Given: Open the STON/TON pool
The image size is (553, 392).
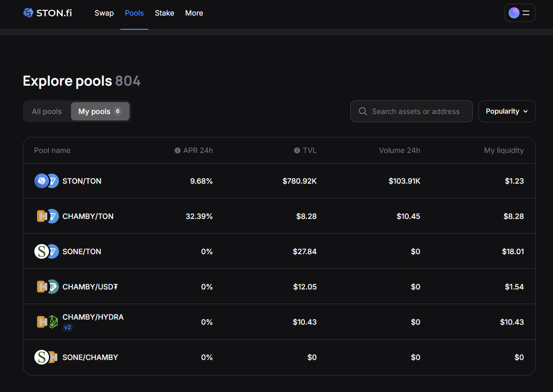Looking at the screenshot, I should pos(279,181).
